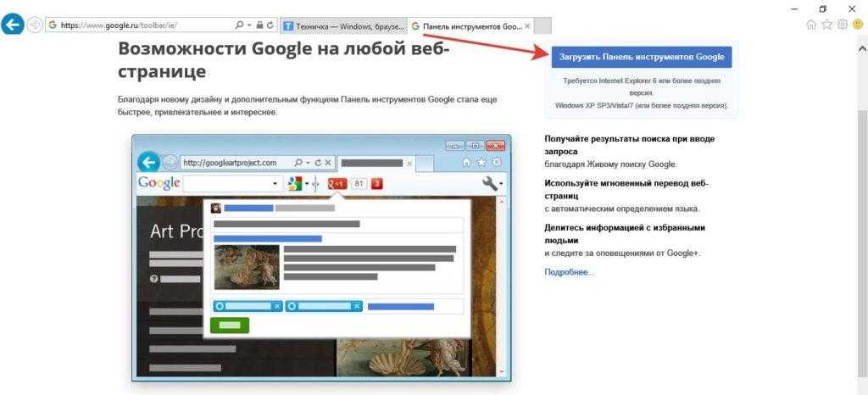Screen dimensions: 868x395
Task: Click the security lock icon in address bar
Action: click(x=259, y=25)
